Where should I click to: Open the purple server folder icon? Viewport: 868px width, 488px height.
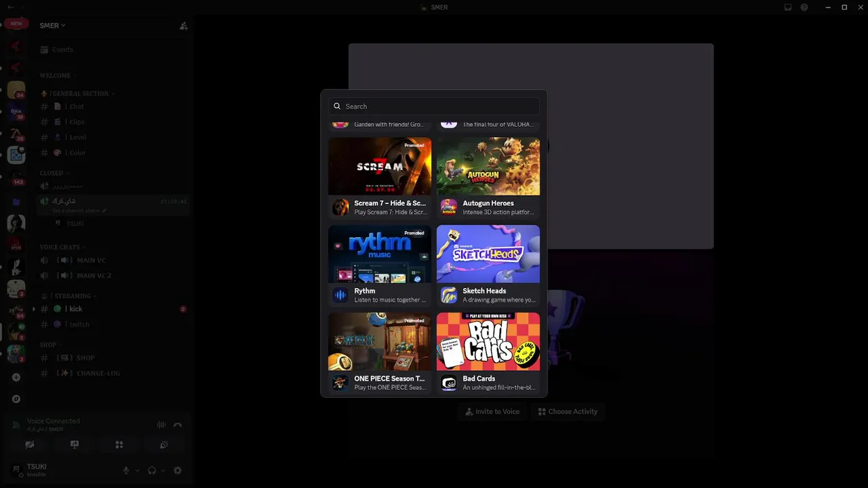[x=16, y=201]
